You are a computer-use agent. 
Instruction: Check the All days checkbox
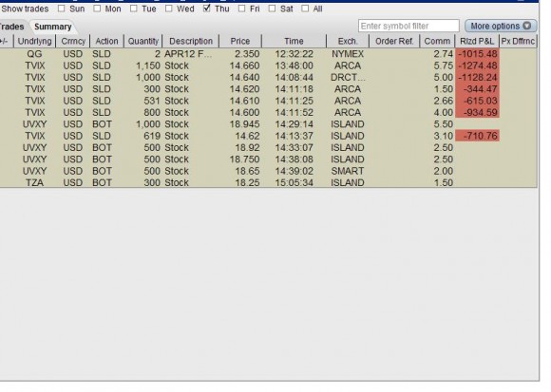[305, 9]
